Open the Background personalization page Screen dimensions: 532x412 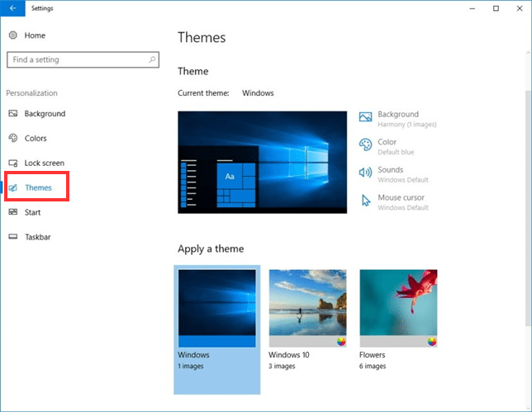coord(45,114)
